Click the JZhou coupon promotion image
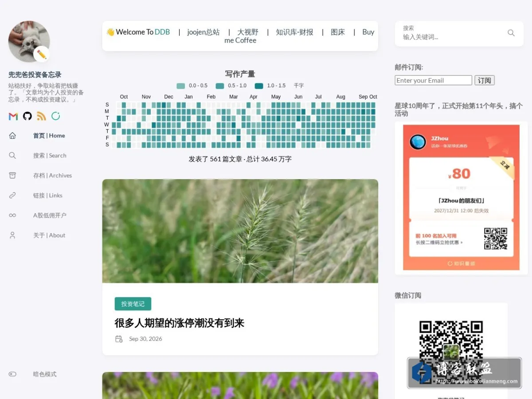This screenshot has width=532, height=399. coord(461,198)
